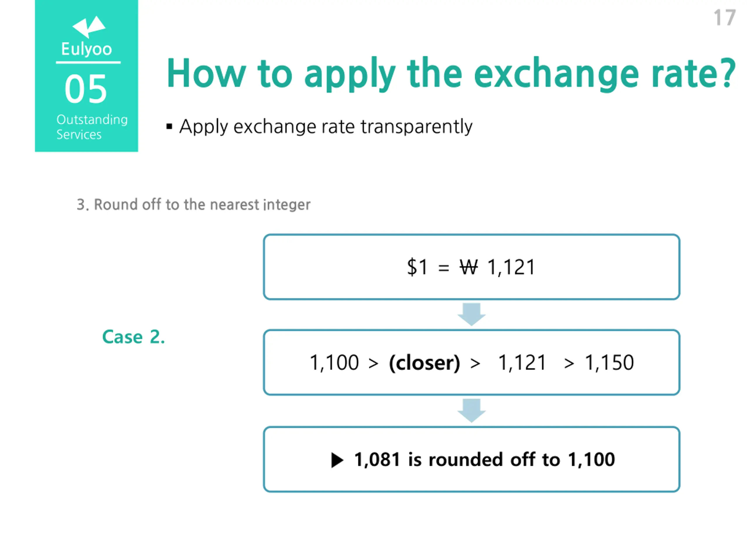The image size is (747, 560).
Task: Click the square bullet before Apply
Action: 169,127
